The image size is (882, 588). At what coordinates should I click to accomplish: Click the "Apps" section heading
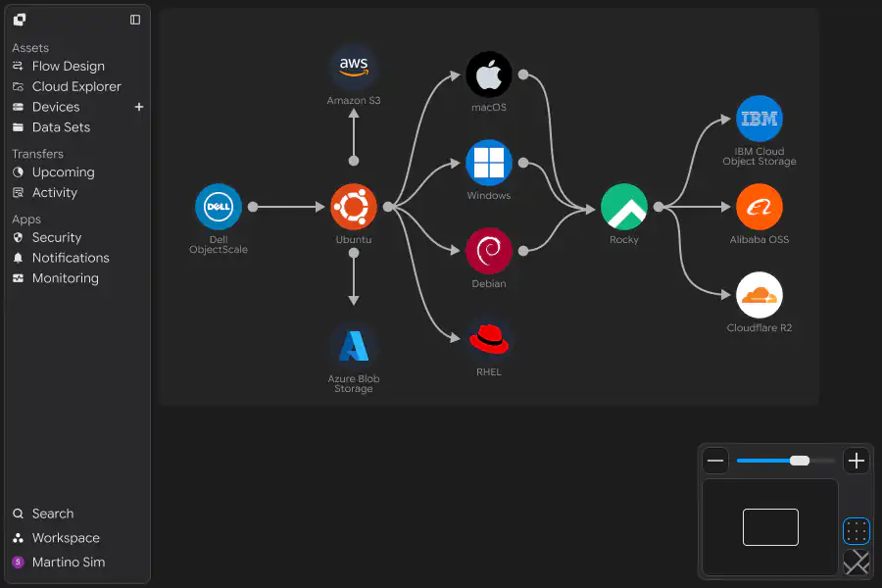[26, 219]
